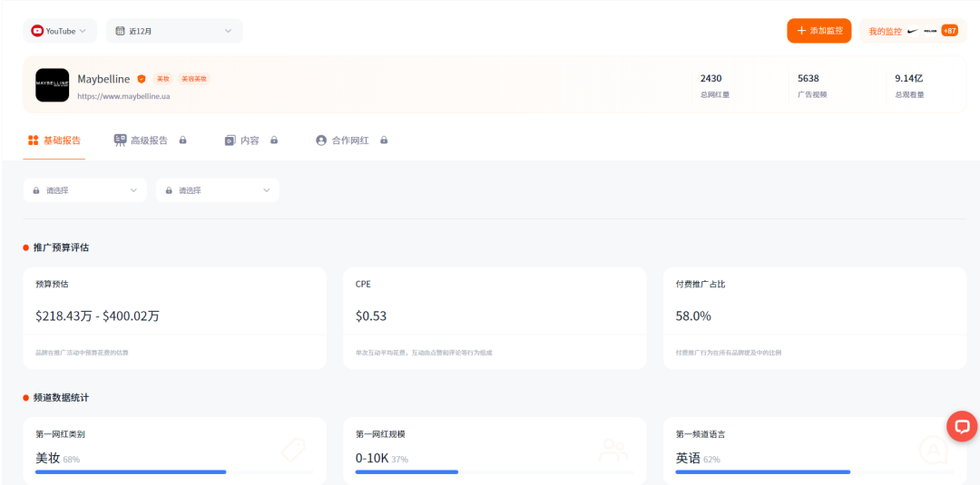Click the 添加监控 button

pyautogui.click(x=819, y=31)
